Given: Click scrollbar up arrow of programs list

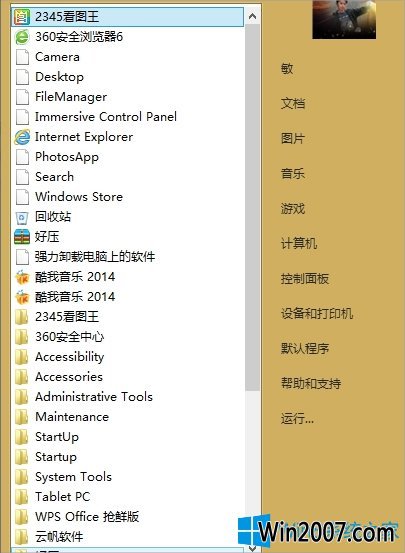Looking at the screenshot, I should tap(253, 16).
